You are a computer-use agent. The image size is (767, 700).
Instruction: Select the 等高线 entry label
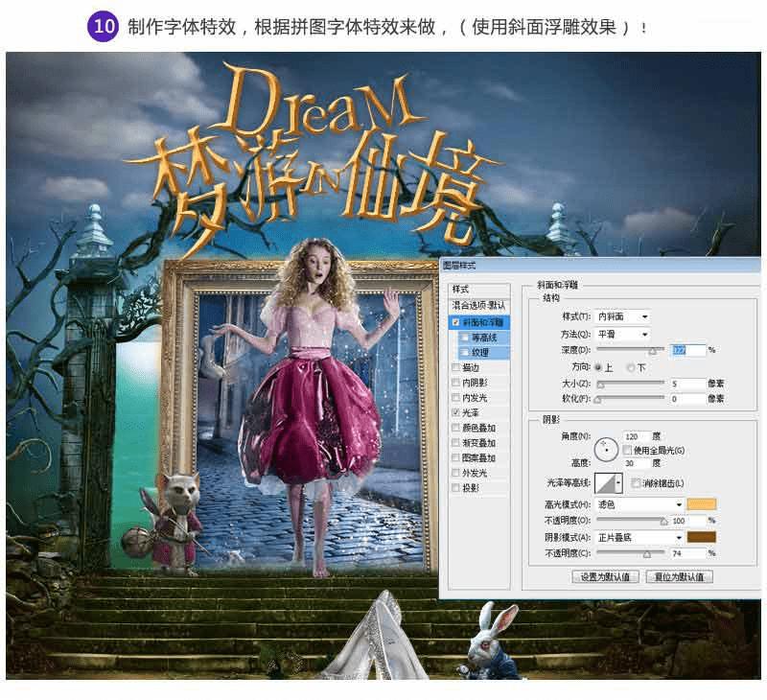(484, 338)
